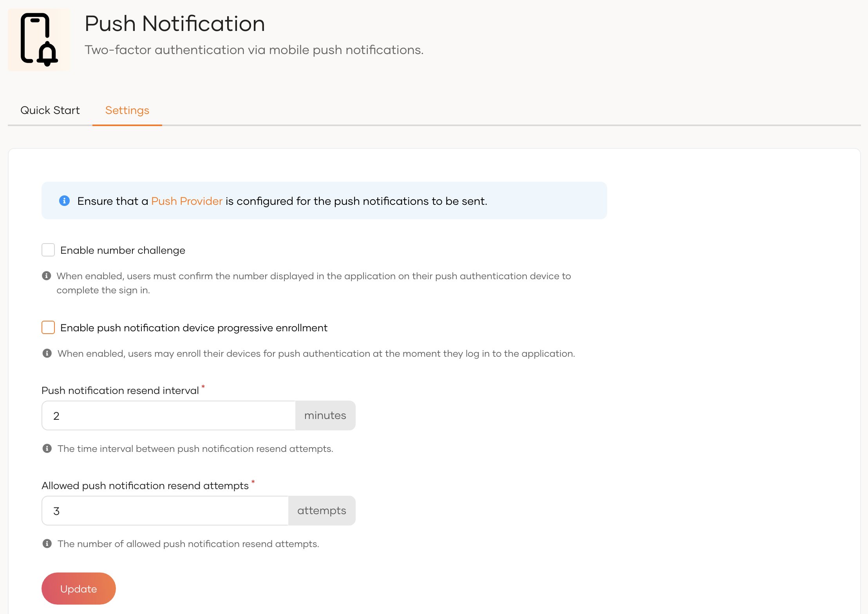Viewport: 868px width, 614px height.
Task: Enable number challenge checkbox
Action: point(48,250)
